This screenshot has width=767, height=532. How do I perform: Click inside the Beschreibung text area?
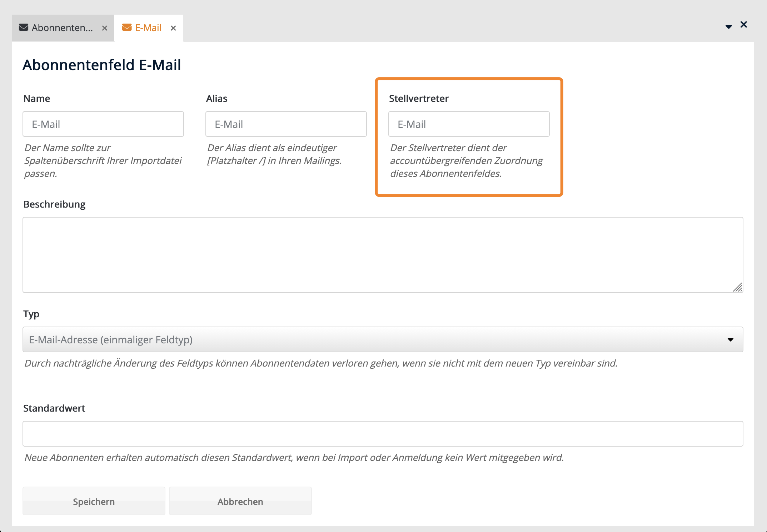(383, 255)
